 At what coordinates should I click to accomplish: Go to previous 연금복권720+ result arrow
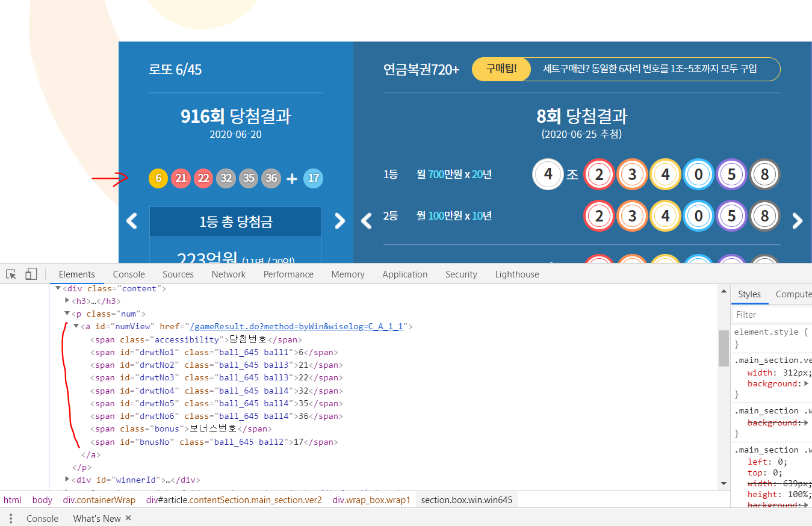point(366,221)
